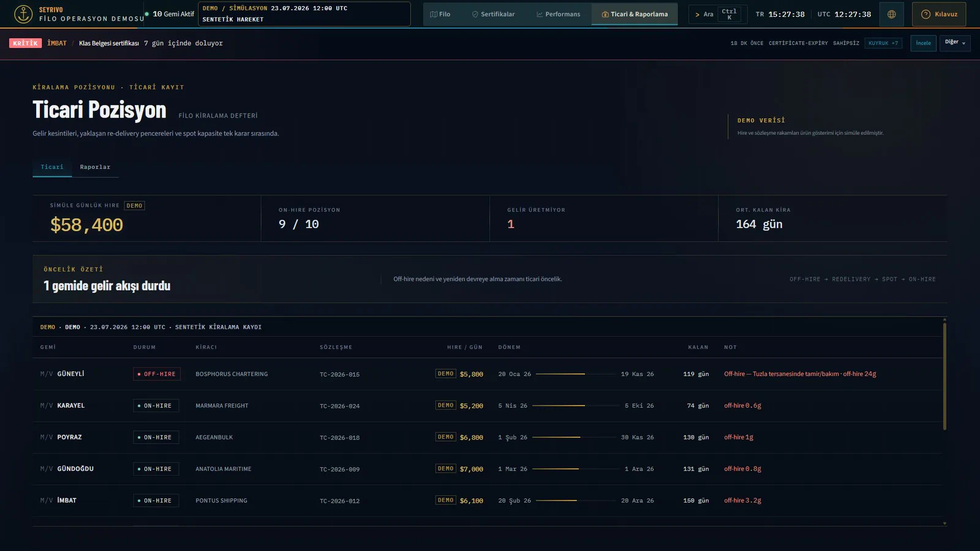Click the DEMO tag beside Simüle Günlük Hire
Screen dimensions: 980x551
[x=134, y=206]
